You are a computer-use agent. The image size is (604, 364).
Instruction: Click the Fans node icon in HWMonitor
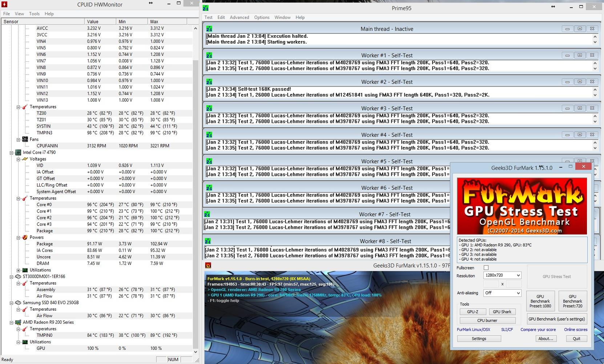coord(25,139)
